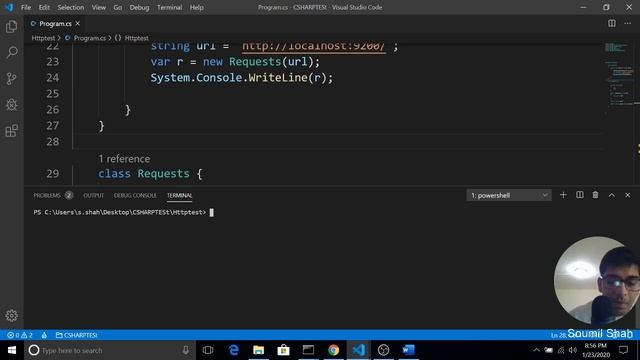This screenshot has width=640, height=360.
Task: Open the volume control in system tray
Action: coord(573,350)
